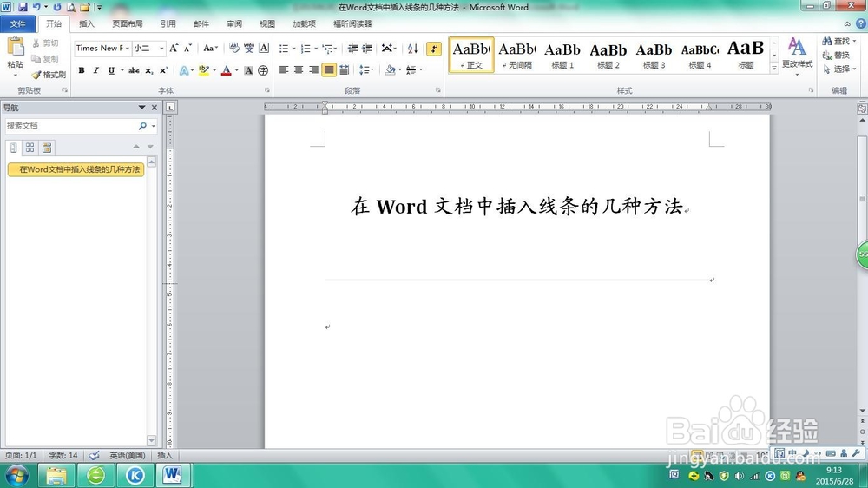Screen dimensions: 868x488
Task: Click the Browse Pages thumbnail view tab in Navigation
Action: (x=30, y=148)
